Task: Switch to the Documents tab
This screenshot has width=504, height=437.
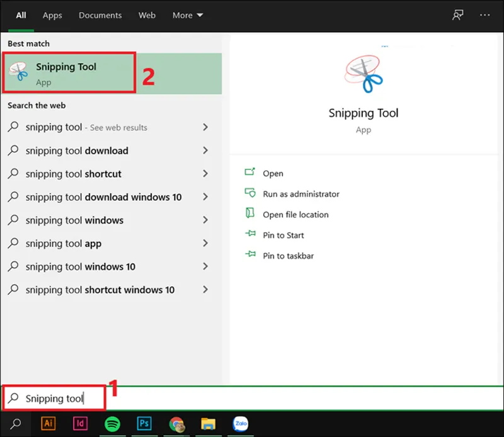Action: pyautogui.click(x=100, y=15)
